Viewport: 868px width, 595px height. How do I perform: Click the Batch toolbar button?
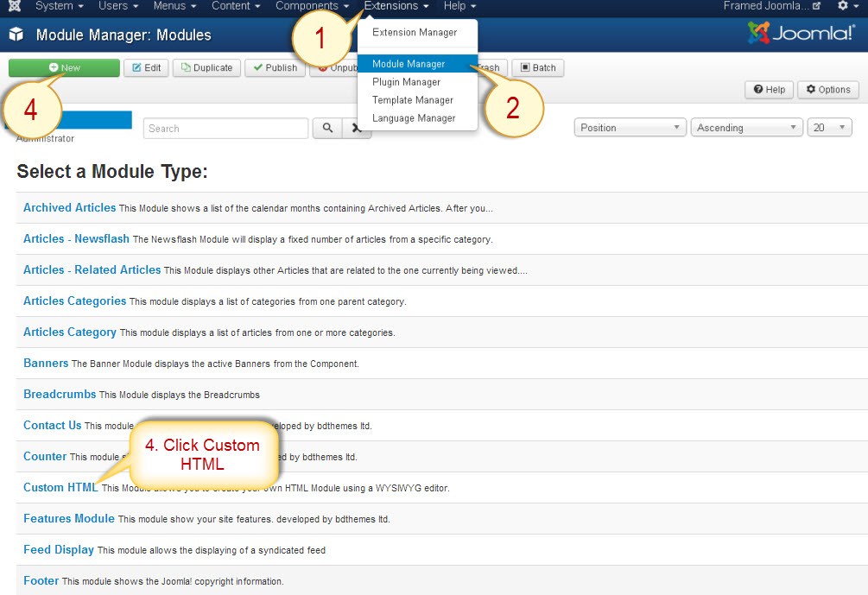coord(538,67)
